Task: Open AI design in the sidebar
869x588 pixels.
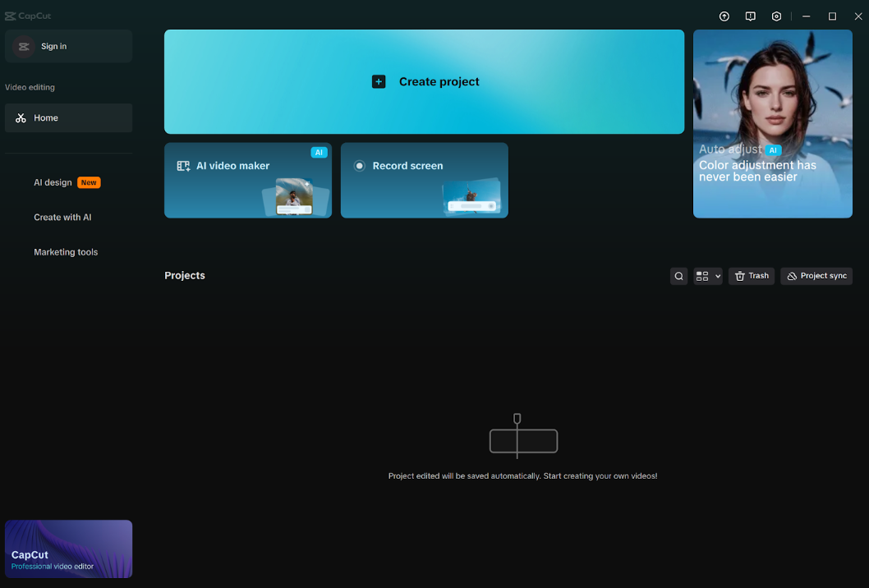Action: [53, 182]
